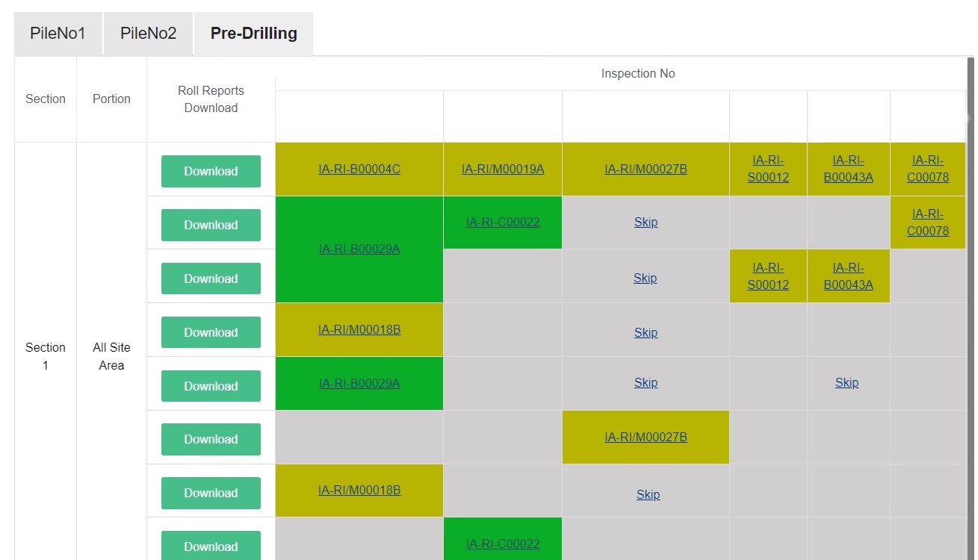This screenshot has width=978, height=560.
Task: Click the Skip link in the B00043A column
Action: (847, 382)
